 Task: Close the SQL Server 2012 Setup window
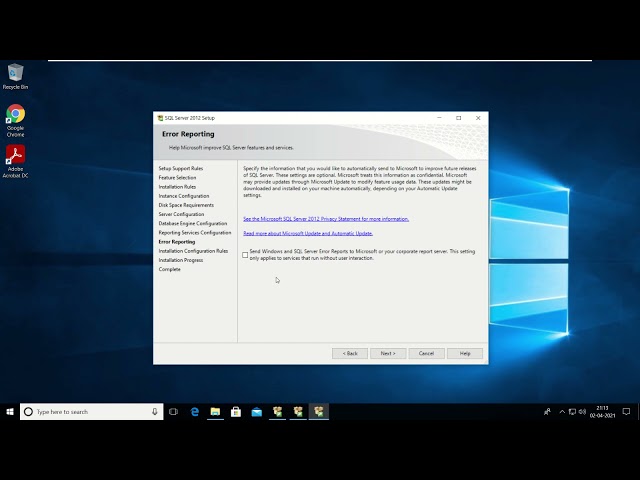478,118
